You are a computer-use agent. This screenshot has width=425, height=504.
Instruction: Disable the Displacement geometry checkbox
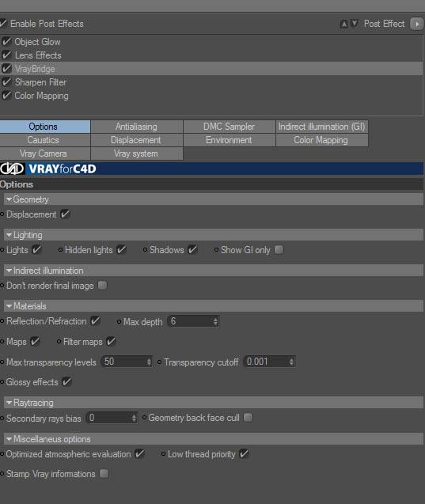[65, 214]
